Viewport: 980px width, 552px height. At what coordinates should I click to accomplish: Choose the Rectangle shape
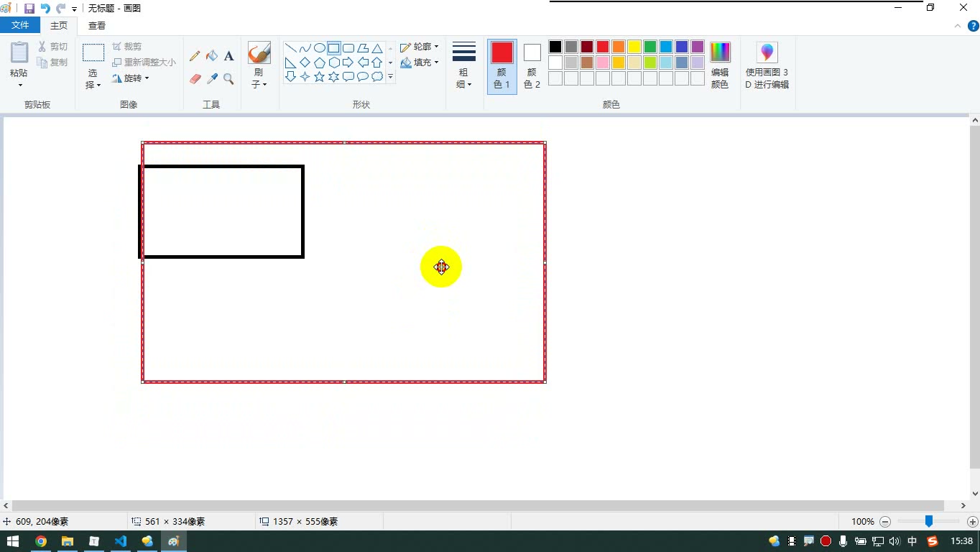pyautogui.click(x=334, y=48)
